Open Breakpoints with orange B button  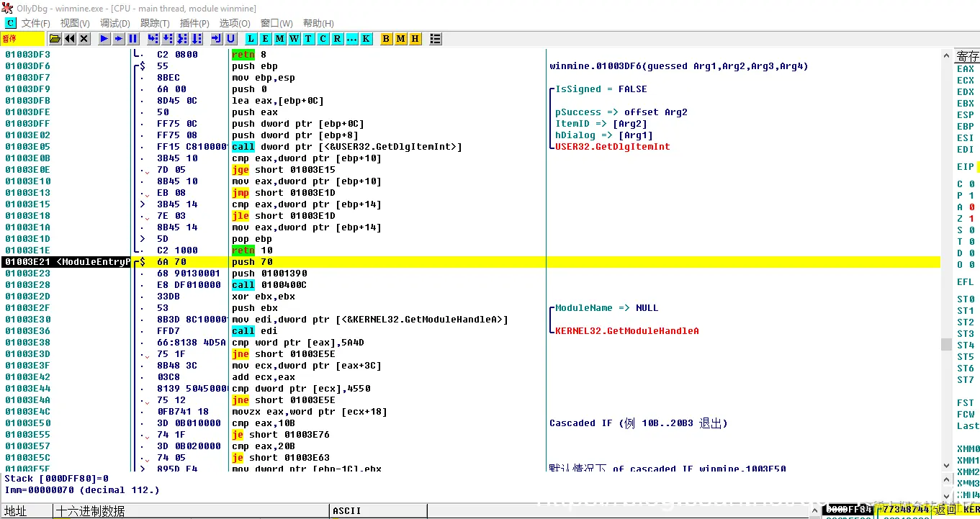[387, 39]
